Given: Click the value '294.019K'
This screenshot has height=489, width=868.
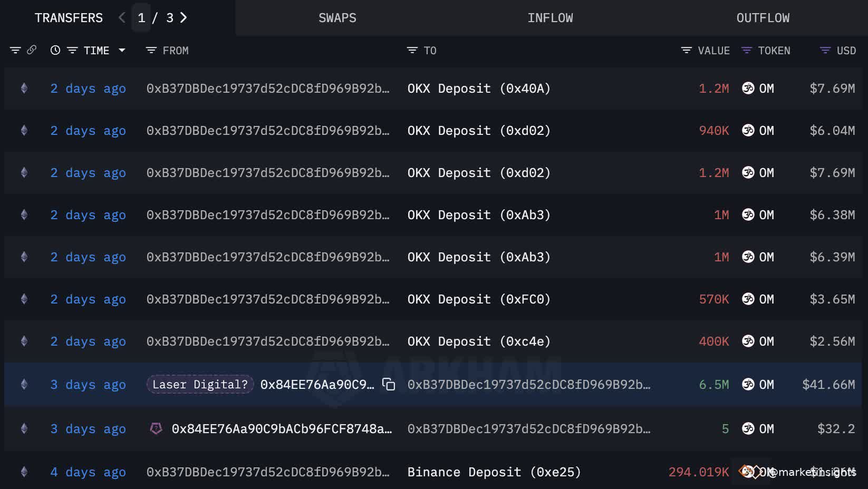Looking at the screenshot, I should coord(699,472).
